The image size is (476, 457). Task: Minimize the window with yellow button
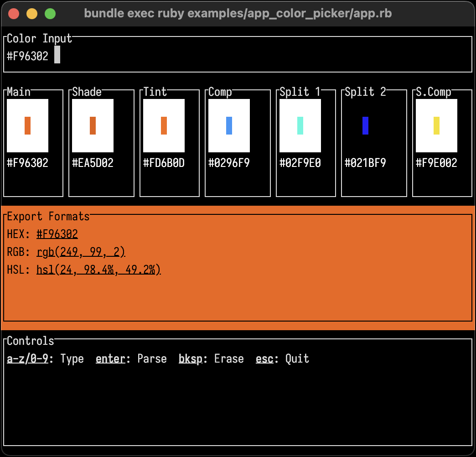click(32, 14)
